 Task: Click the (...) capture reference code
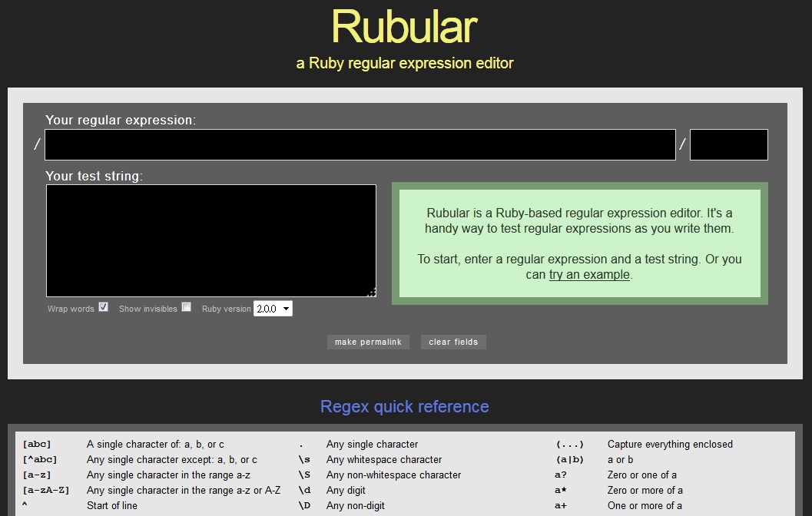(x=570, y=445)
